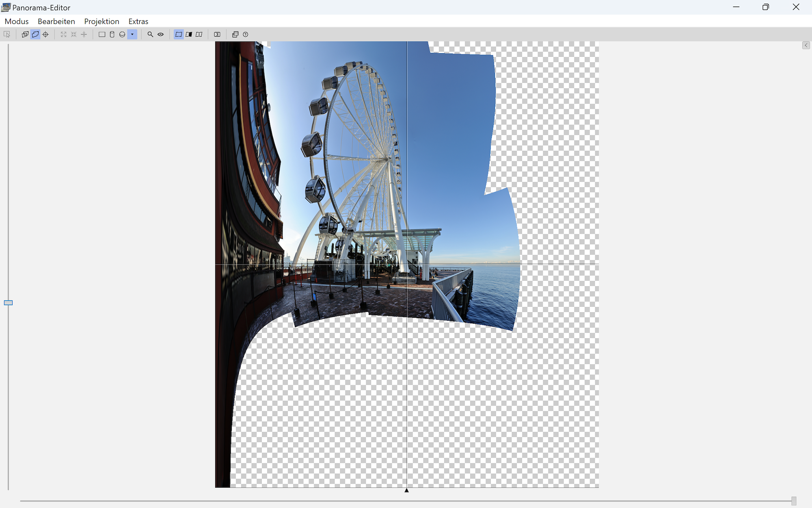The height and width of the screenshot is (508, 812).
Task: Open the projection dropdown arrow
Action: click(x=132, y=35)
